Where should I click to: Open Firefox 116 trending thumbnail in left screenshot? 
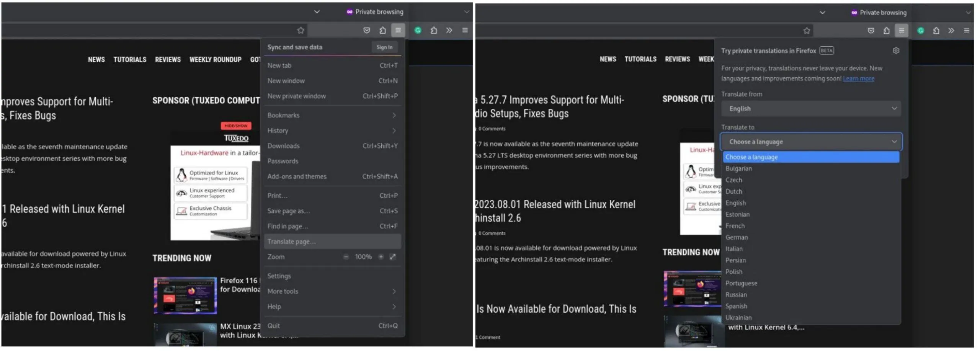click(185, 295)
